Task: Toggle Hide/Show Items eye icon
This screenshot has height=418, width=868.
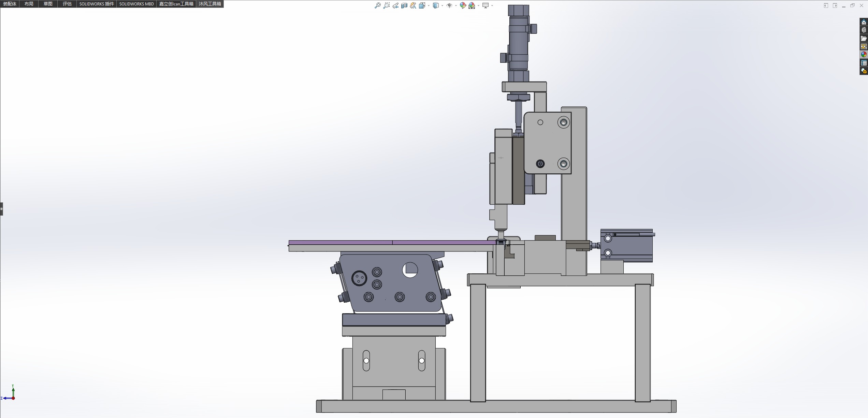Action: [x=449, y=5]
